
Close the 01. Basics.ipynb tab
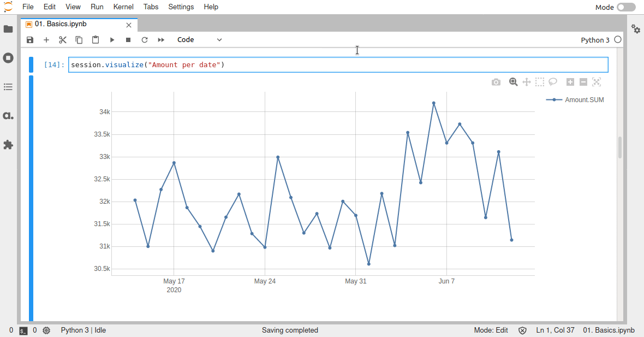[x=129, y=25]
